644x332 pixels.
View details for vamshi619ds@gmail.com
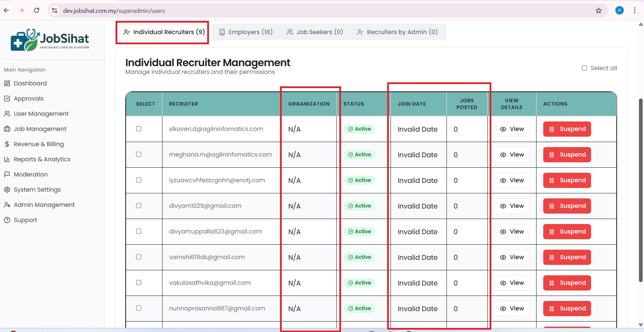coord(512,257)
